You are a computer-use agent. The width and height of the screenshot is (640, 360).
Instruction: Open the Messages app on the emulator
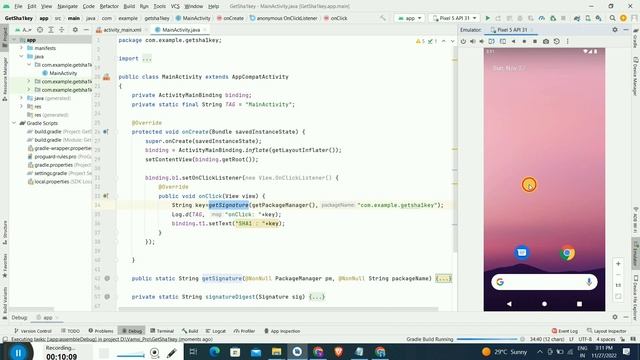click(522, 253)
